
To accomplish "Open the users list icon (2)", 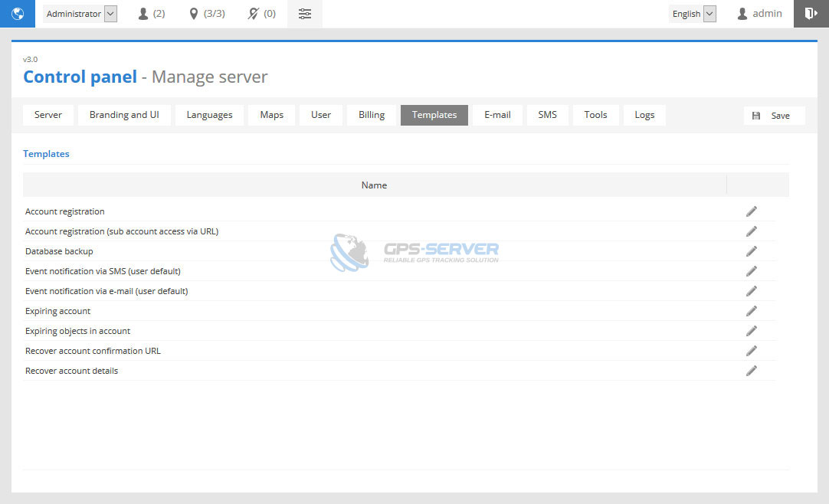I will coord(151,14).
